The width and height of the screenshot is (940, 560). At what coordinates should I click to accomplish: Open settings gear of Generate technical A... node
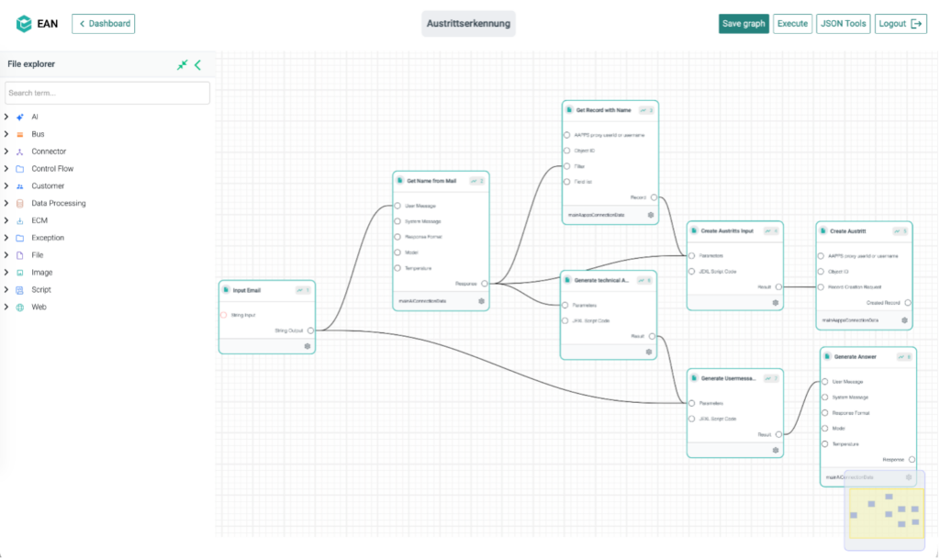pyautogui.click(x=649, y=352)
